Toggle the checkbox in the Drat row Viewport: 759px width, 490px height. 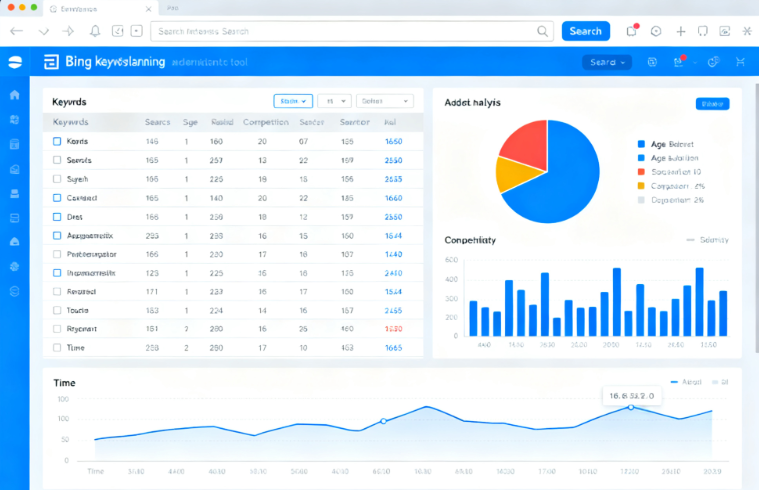(x=57, y=217)
